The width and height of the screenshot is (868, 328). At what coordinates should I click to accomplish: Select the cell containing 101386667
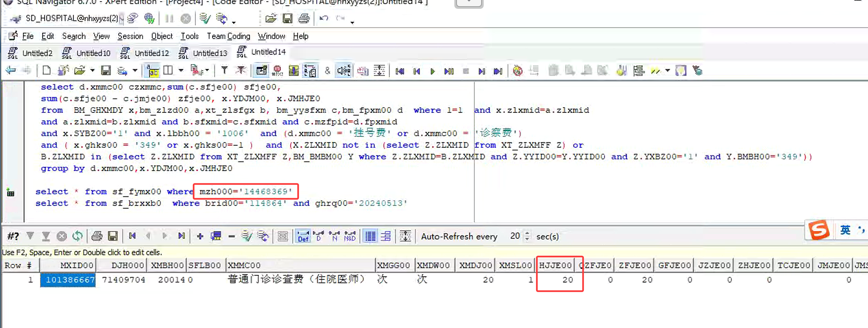tap(68, 280)
